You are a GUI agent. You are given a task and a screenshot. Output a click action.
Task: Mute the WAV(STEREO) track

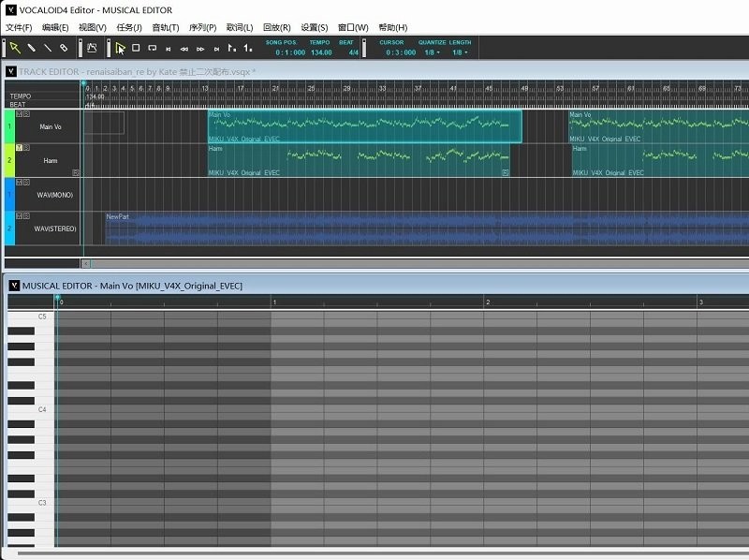[20, 215]
